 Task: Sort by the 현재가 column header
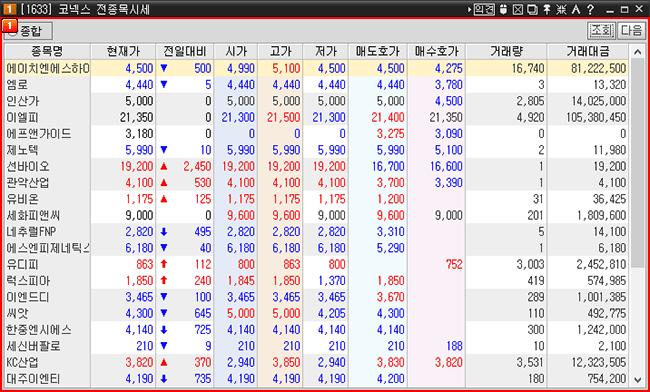pos(123,52)
